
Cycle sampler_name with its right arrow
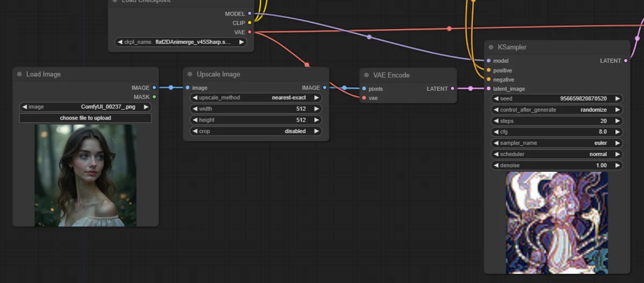(x=618, y=143)
